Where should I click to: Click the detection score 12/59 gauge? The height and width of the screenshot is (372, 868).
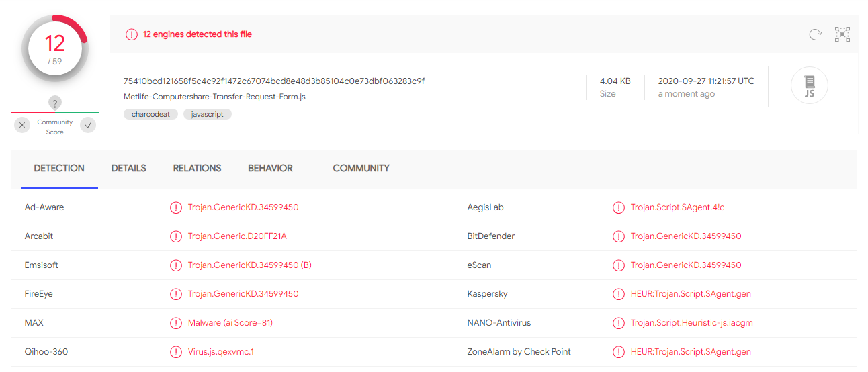coord(54,47)
